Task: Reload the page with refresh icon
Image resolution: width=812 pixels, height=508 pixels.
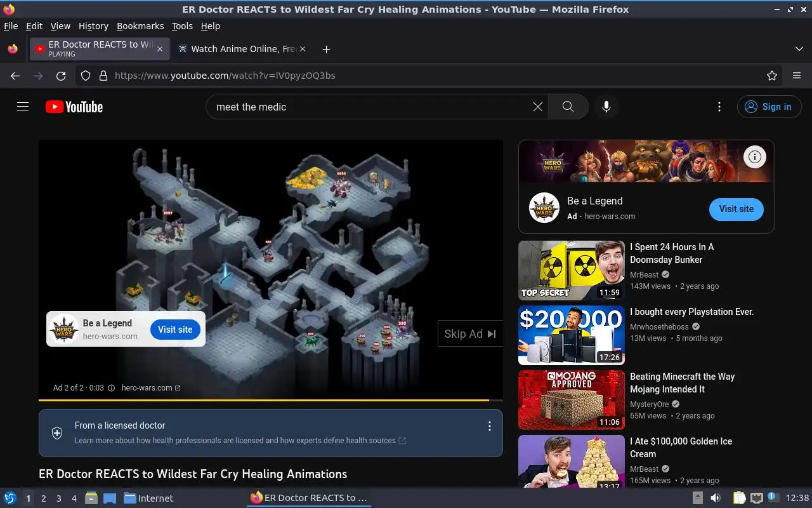Action: (x=61, y=76)
